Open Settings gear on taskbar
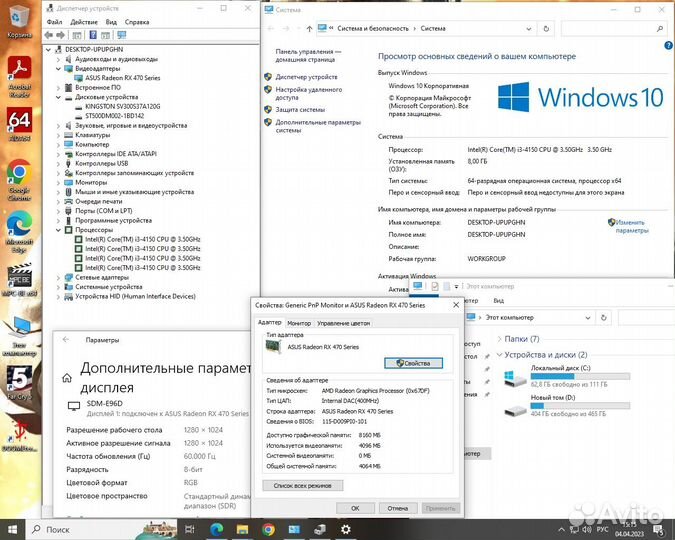Viewport: 675px width, 540px height. point(346,529)
